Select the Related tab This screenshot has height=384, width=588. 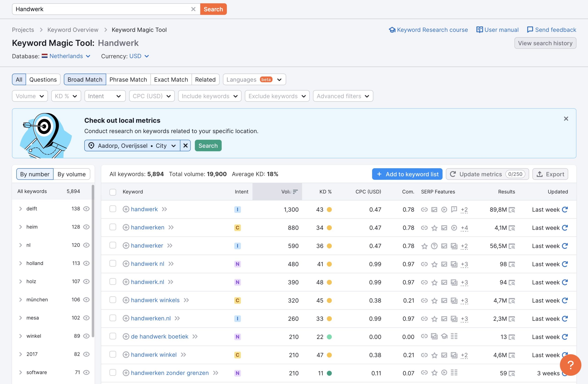pyautogui.click(x=205, y=80)
